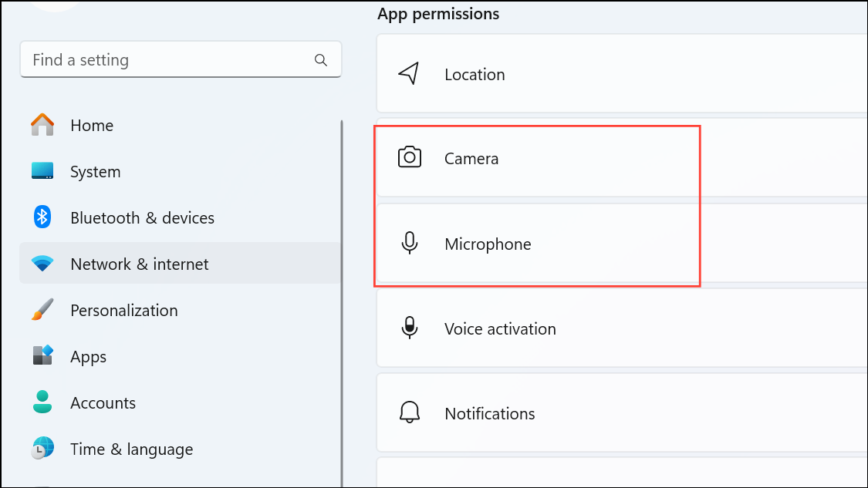The width and height of the screenshot is (868, 488).
Task: Click the Notifications bell icon
Action: pos(409,413)
